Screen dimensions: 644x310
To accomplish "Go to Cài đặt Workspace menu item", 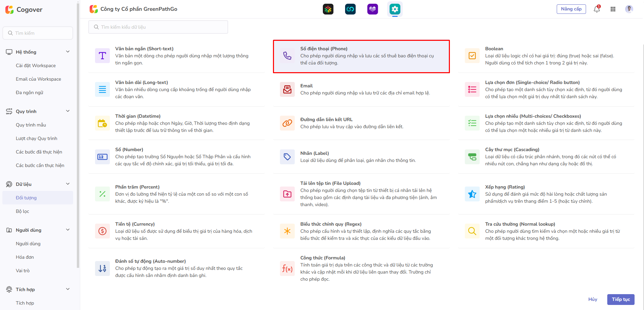I will pos(36,65).
